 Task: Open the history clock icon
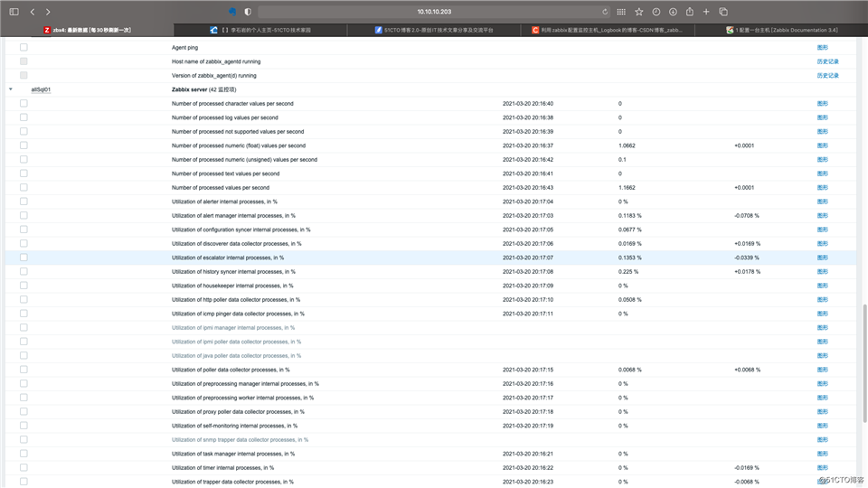click(x=656, y=12)
